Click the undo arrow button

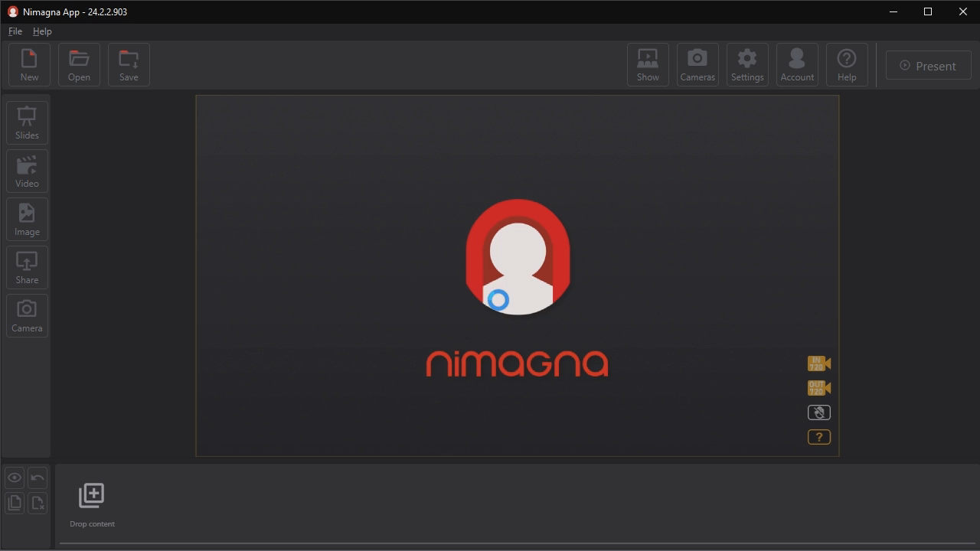[38, 478]
